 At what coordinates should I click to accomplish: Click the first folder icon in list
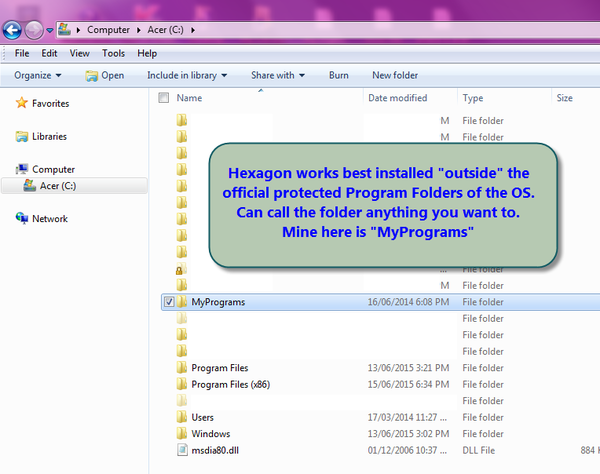[182, 120]
